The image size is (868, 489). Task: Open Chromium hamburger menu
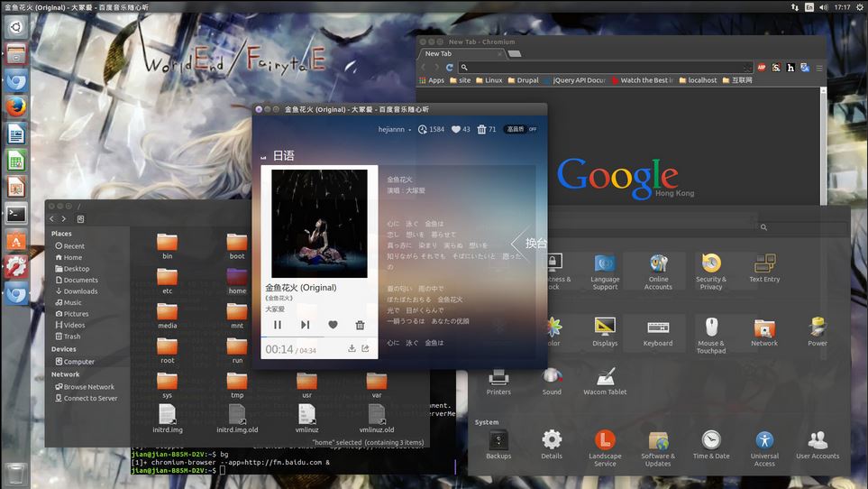coord(819,68)
